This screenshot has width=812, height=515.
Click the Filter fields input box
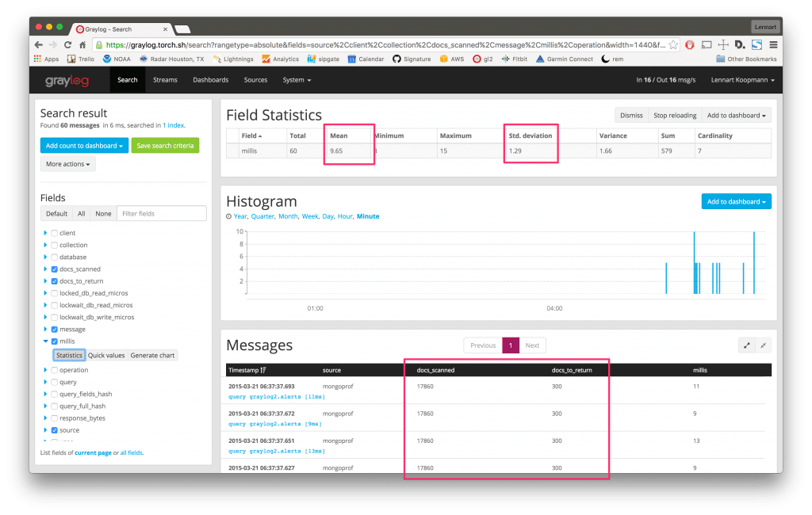pos(161,214)
